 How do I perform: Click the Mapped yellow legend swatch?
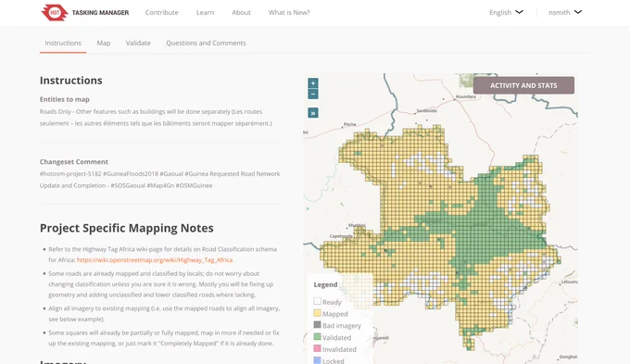click(x=317, y=313)
